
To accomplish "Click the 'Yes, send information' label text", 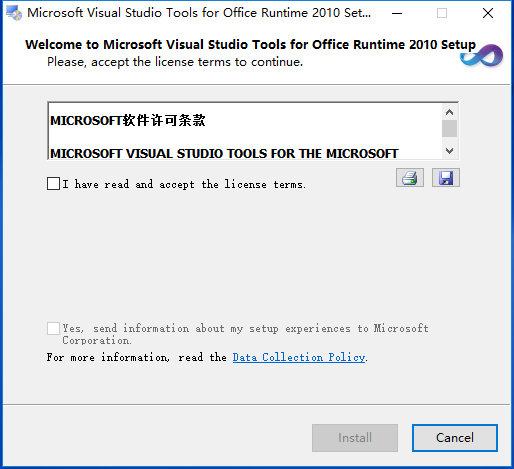I will (245, 334).
